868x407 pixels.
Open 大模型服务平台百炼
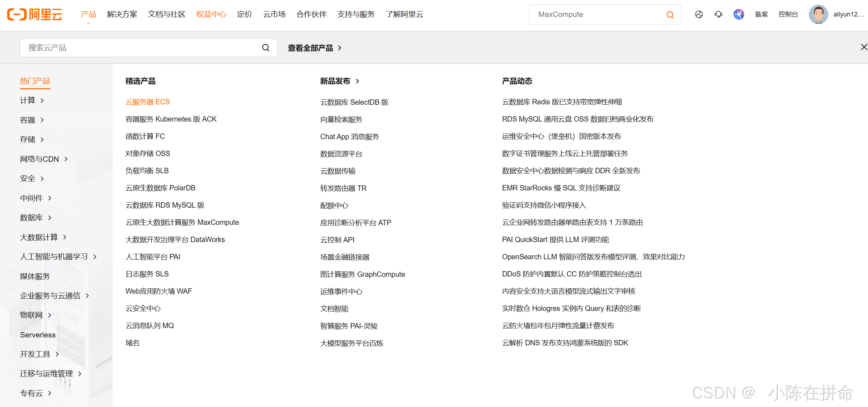click(352, 343)
